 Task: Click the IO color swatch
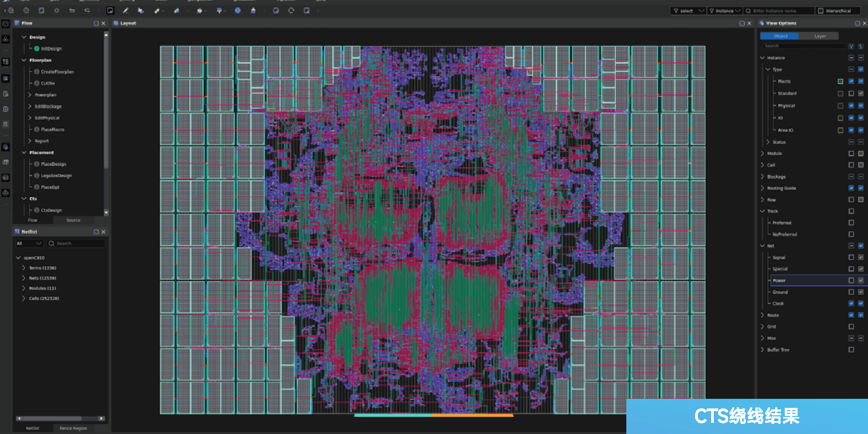(840, 118)
